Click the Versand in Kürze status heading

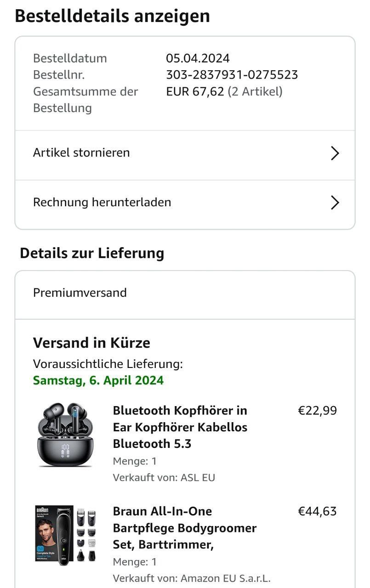pos(91,343)
